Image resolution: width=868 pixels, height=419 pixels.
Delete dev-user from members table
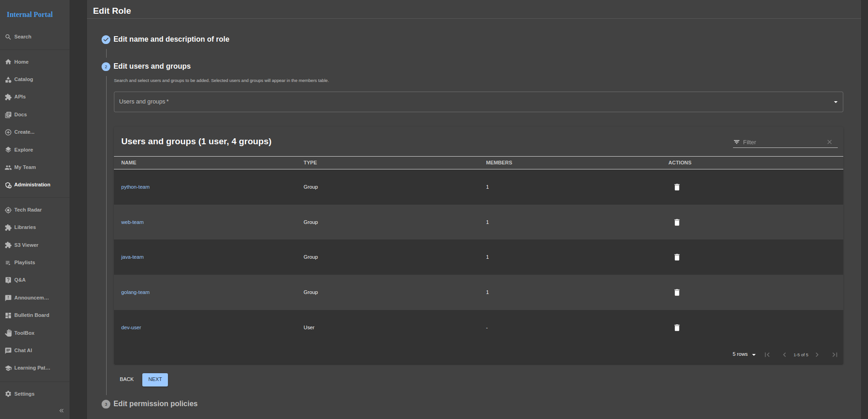(677, 328)
